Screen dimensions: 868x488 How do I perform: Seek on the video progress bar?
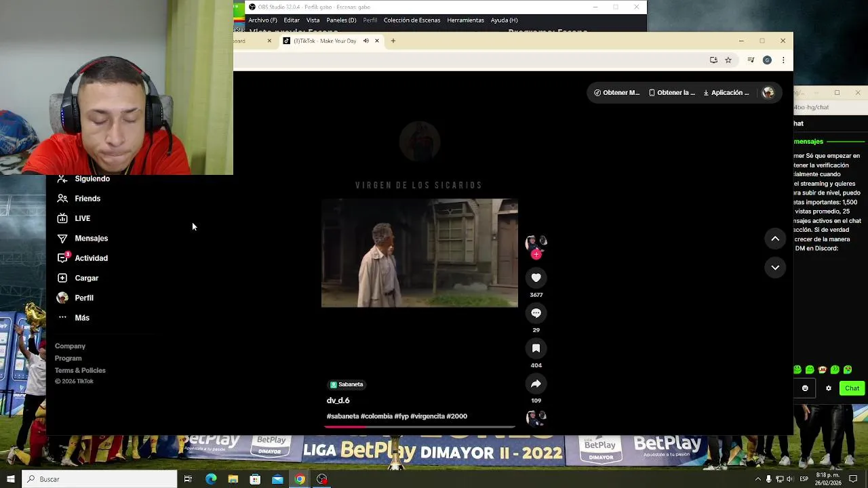click(419, 426)
